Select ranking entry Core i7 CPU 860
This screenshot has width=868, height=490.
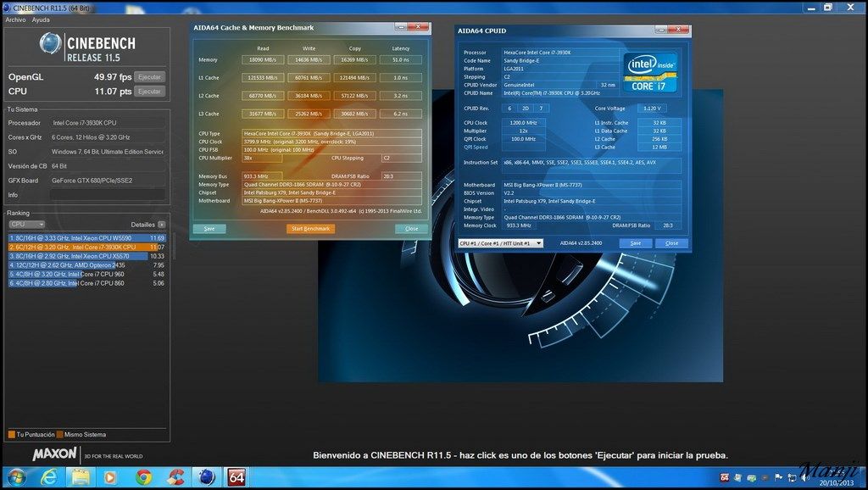coord(87,283)
